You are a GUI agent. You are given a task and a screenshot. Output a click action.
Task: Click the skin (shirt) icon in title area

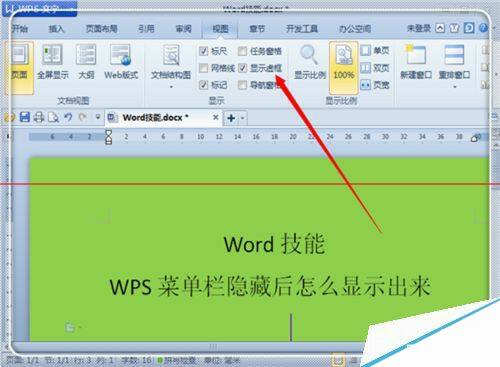click(x=454, y=28)
